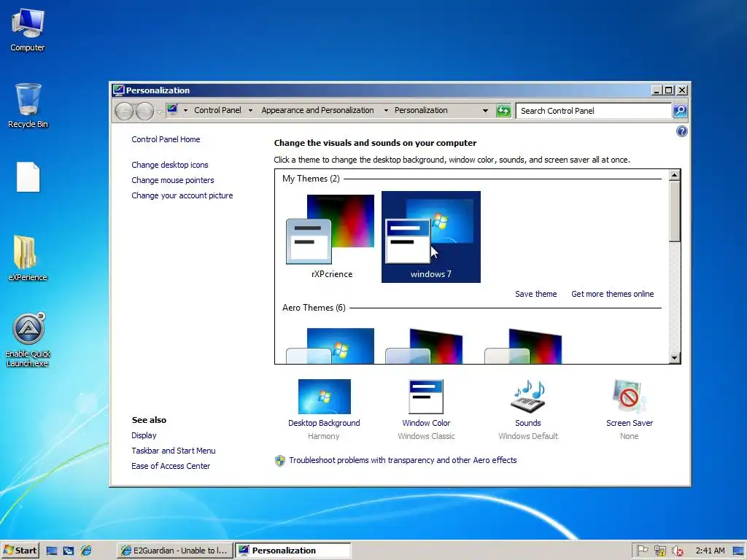
Task: Click the Search Control Panel field
Action: 594,111
